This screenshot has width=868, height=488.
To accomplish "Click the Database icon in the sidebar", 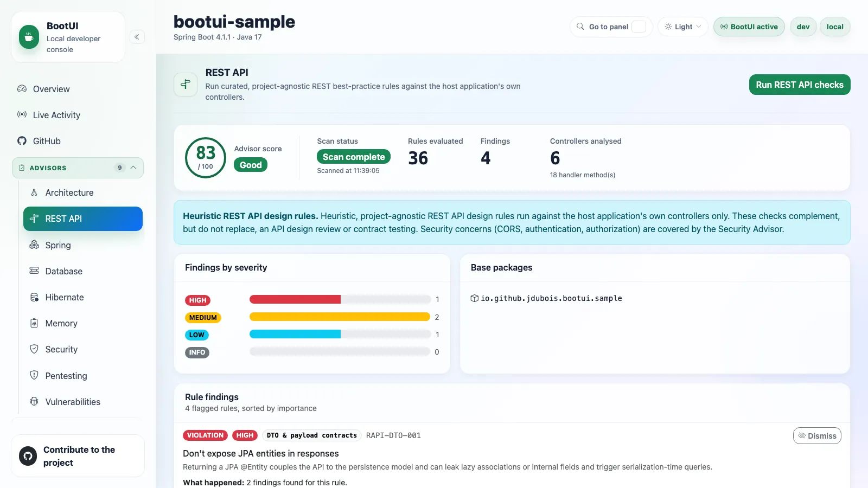I will (34, 271).
